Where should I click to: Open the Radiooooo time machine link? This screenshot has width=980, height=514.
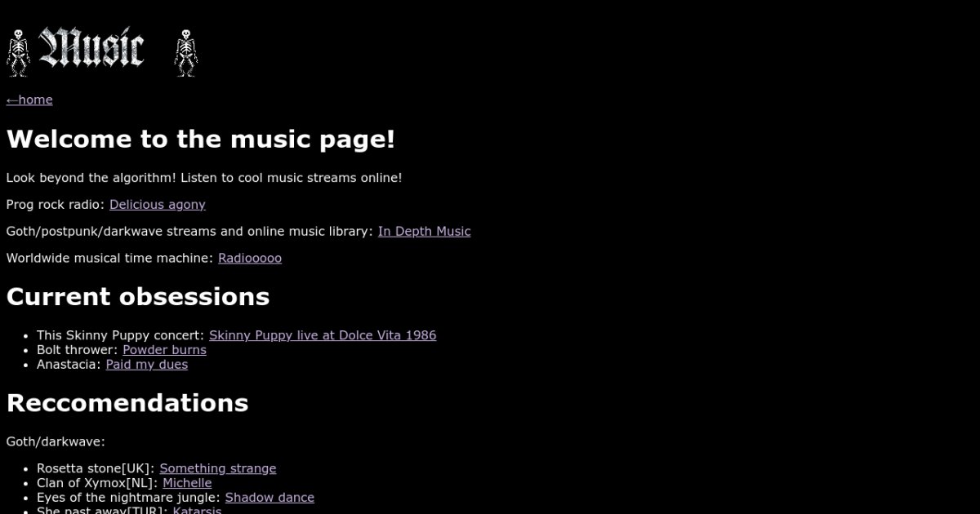pyautogui.click(x=250, y=259)
